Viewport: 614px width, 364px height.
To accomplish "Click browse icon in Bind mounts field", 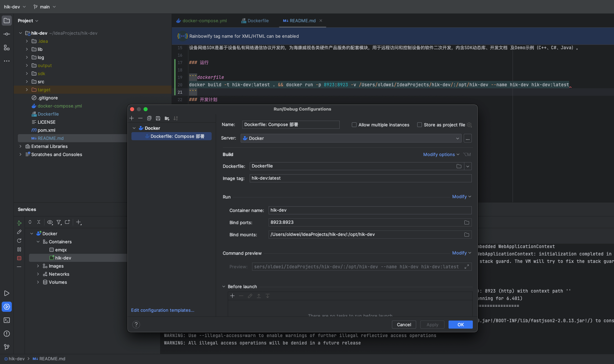I will (467, 235).
